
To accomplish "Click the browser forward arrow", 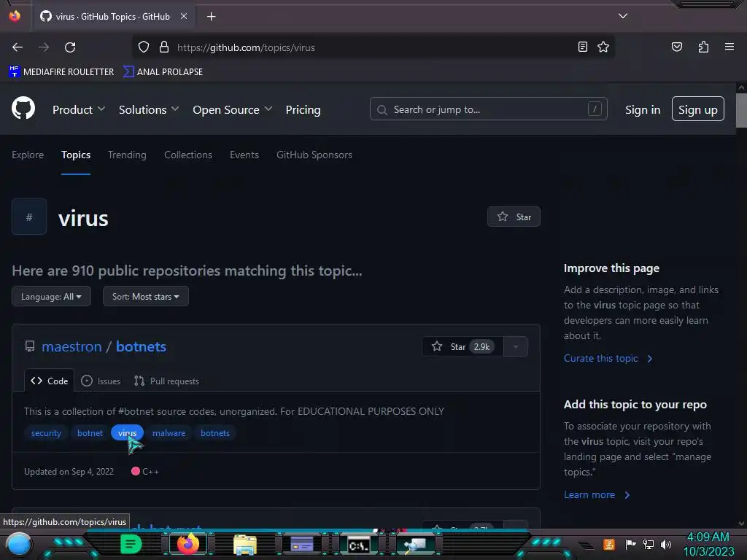I will [44, 47].
